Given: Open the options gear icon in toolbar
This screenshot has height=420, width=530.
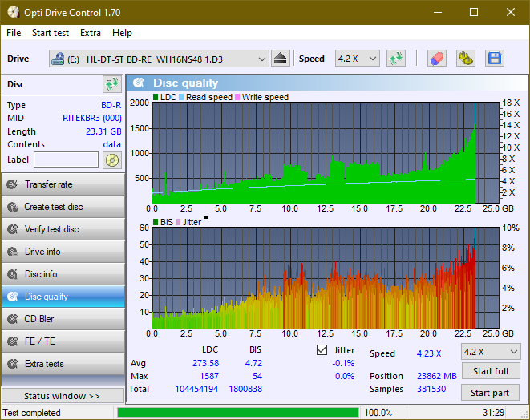Looking at the screenshot, I should (465, 59).
